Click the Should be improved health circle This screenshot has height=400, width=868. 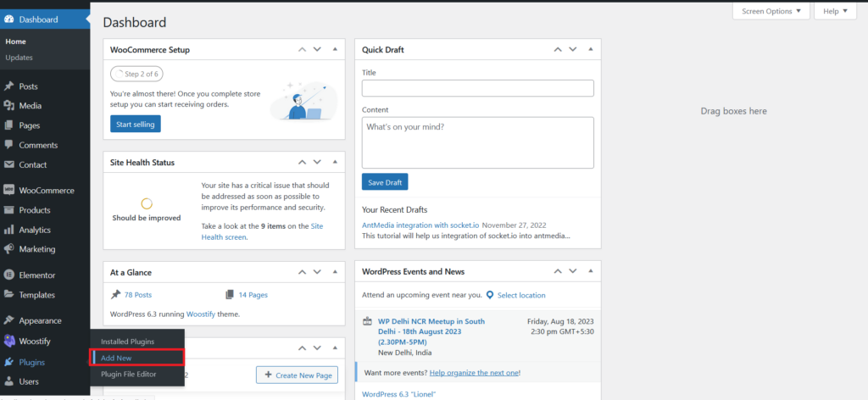click(x=147, y=203)
